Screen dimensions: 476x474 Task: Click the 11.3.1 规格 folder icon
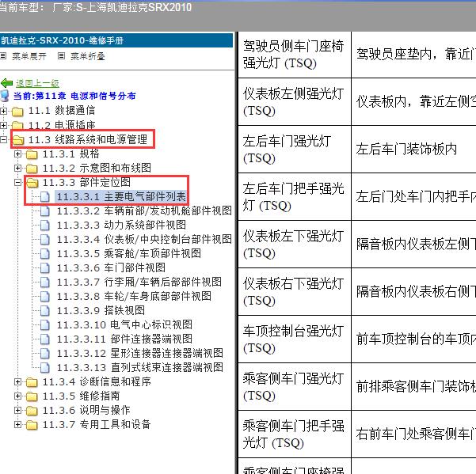[32, 154]
